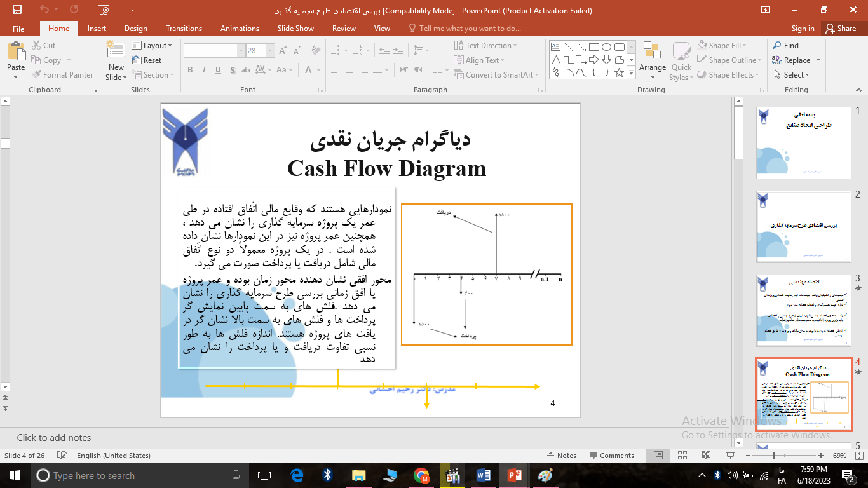Open the font size dropdown

271,51
